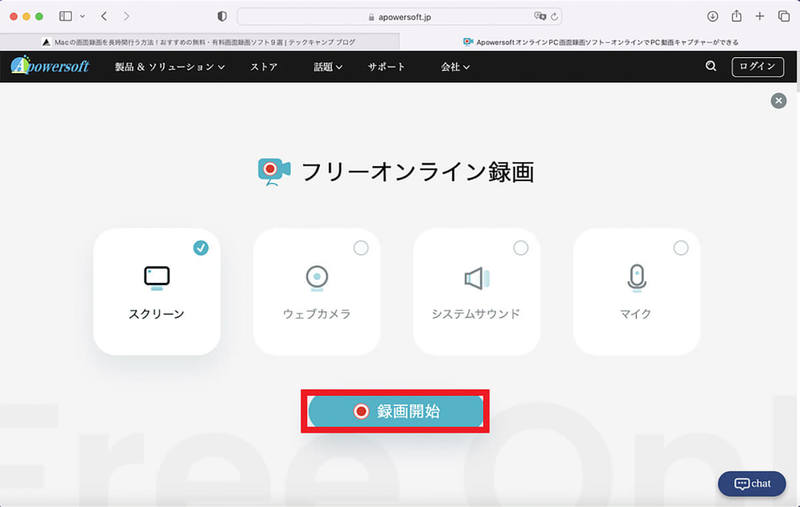Image resolution: width=800 pixels, height=507 pixels.
Task: Click the 録画開始 button
Action: [x=395, y=411]
